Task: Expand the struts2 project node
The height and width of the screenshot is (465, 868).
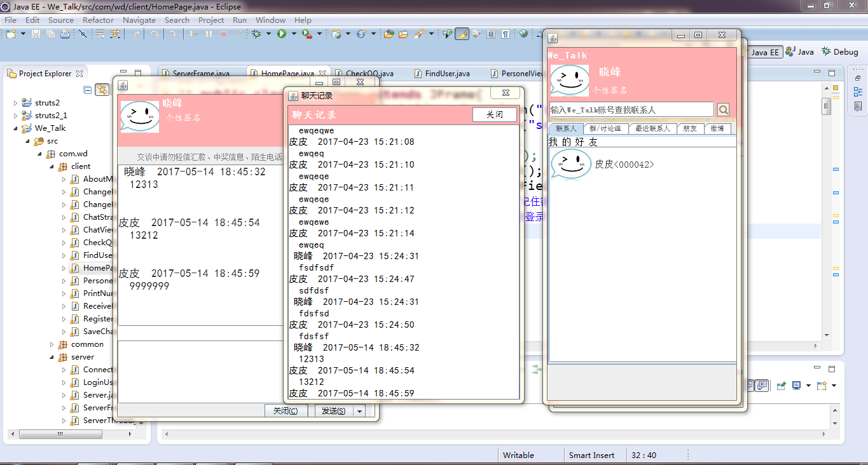Action: click(16, 102)
